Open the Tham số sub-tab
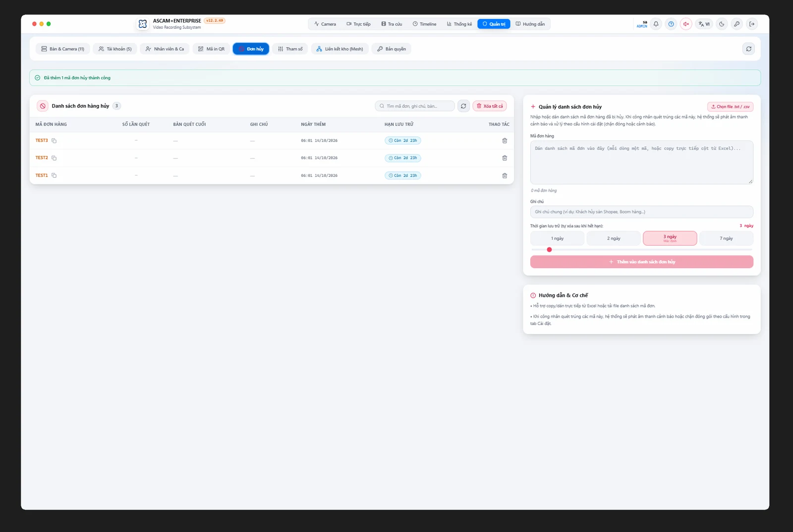Viewport: 793px width, 532px height. (290, 49)
